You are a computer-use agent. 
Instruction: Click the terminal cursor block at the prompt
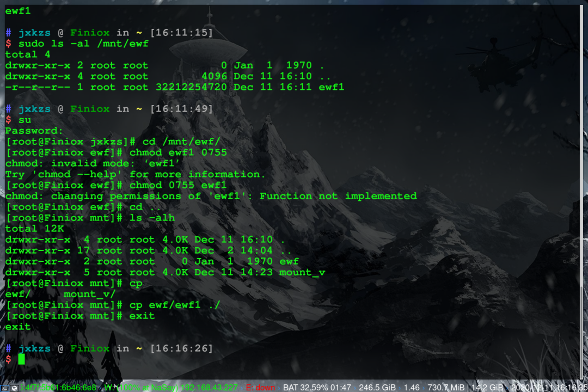tap(21, 359)
